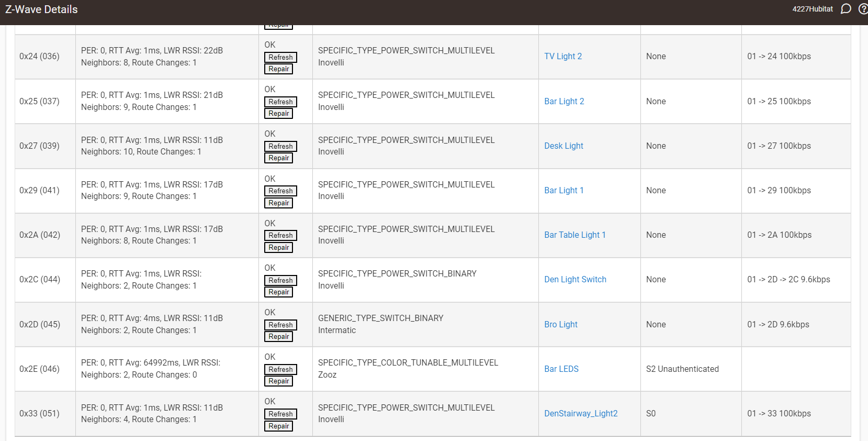
Task: Click Repair for Bar Table Light 1
Action: (x=278, y=247)
